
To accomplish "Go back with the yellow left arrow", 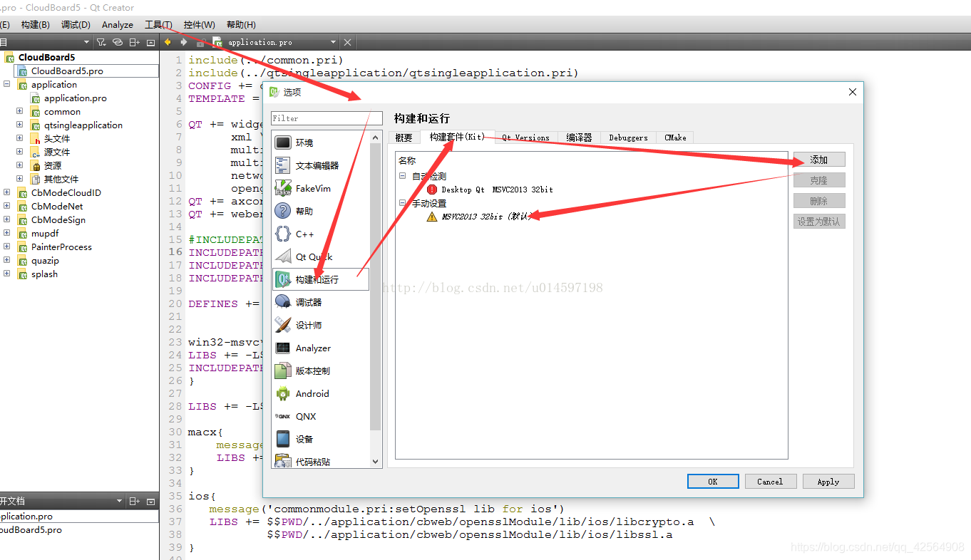I will pos(168,42).
